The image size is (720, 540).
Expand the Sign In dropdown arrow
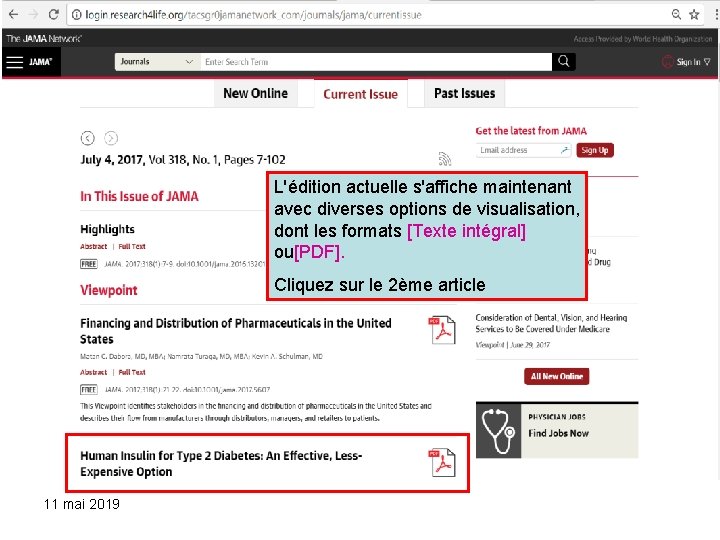707,62
